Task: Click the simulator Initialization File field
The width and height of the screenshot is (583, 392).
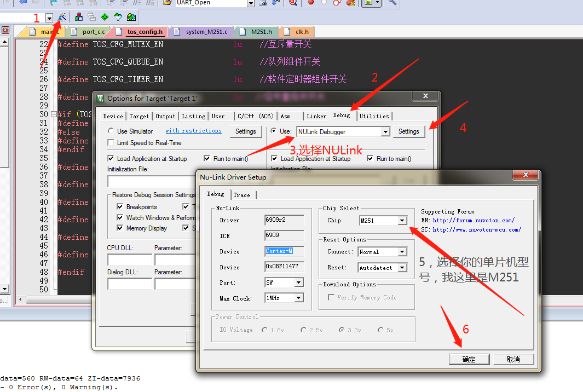Action: (152, 181)
